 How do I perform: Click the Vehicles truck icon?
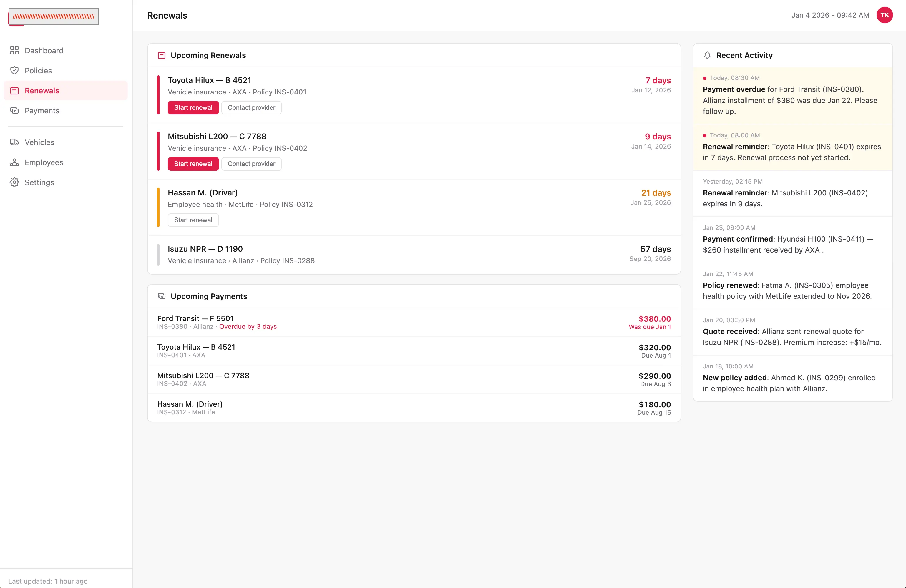point(14,142)
